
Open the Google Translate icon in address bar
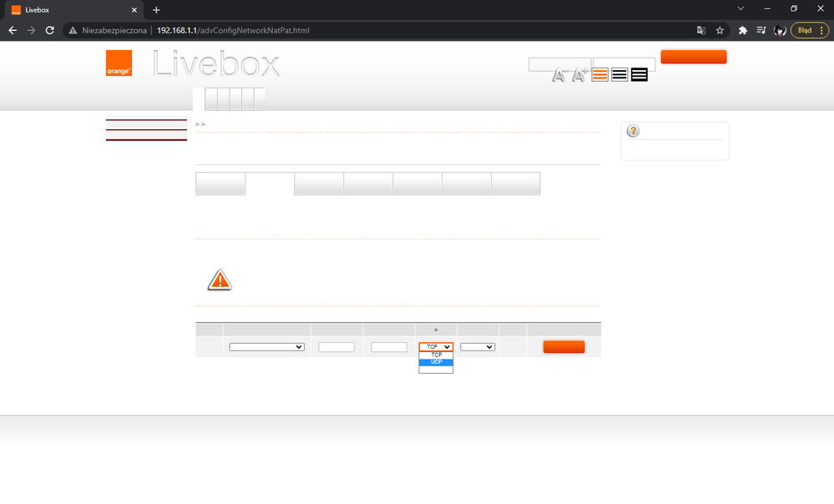click(x=700, y=30)
